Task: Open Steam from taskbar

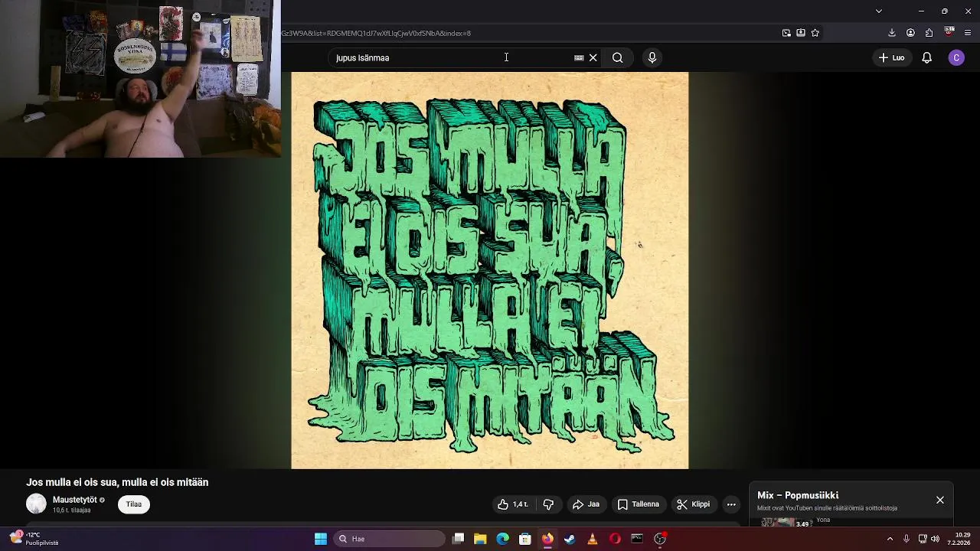Action: pos(570,539)
